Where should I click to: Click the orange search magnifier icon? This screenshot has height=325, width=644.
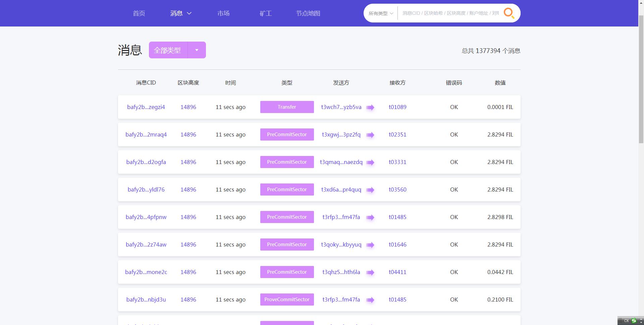[509, 13]
